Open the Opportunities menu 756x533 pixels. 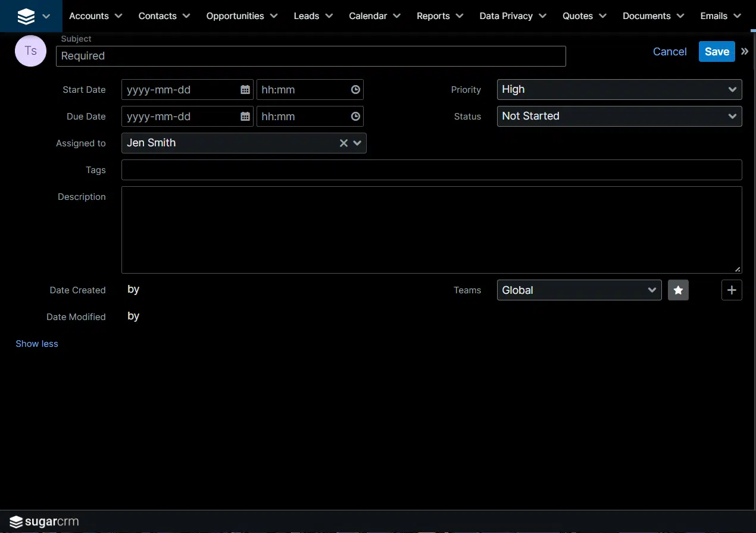(x=242, y=16)
